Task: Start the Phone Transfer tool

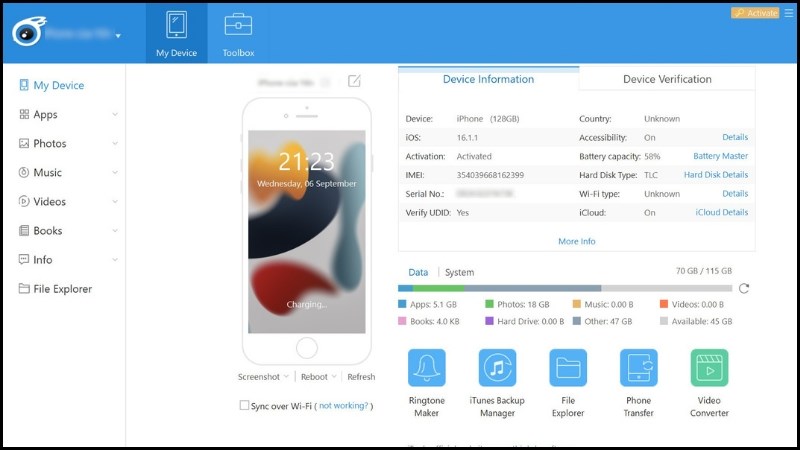Action: point(638,368)
